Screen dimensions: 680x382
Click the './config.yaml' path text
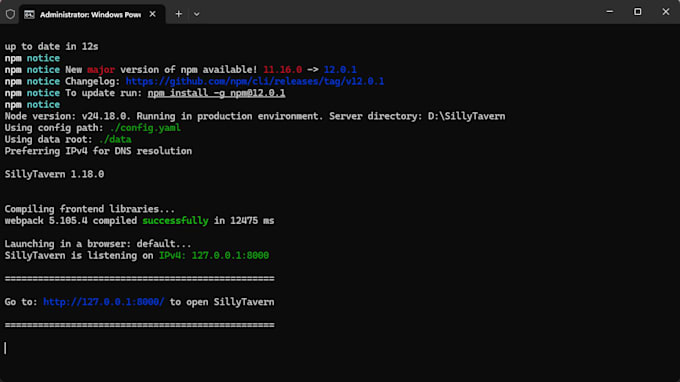coord(145,128)
